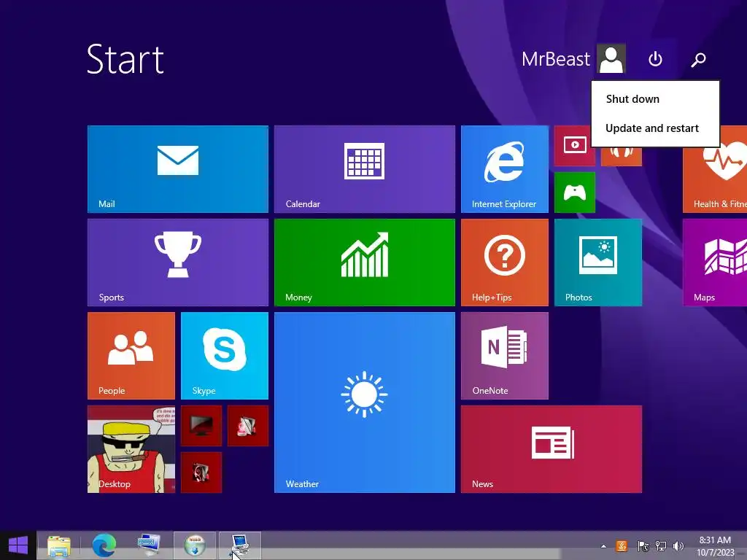Open the small red monitor tile
747x560 pixels.
(201, 426)
